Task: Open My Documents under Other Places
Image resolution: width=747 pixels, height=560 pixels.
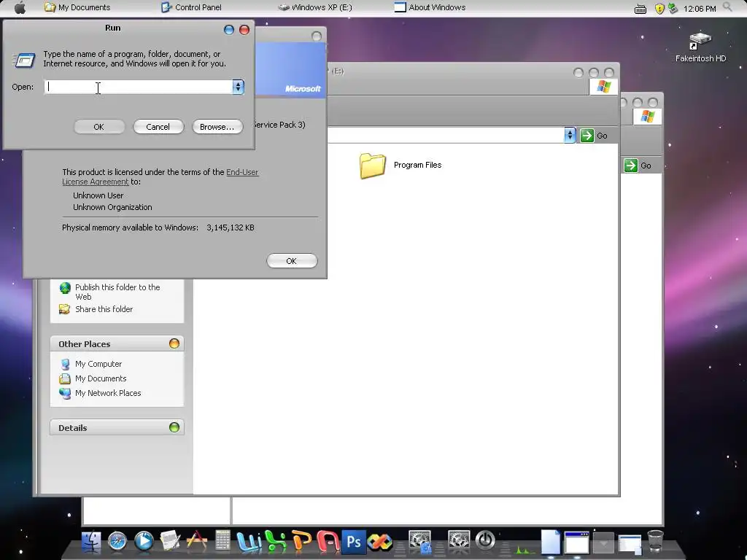Action: pyautogui.click(x=93, y=378)
